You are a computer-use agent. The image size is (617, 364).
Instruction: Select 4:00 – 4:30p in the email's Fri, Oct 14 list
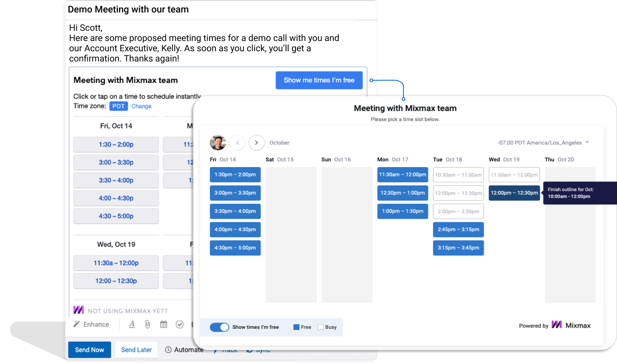(x=116, y=198)
